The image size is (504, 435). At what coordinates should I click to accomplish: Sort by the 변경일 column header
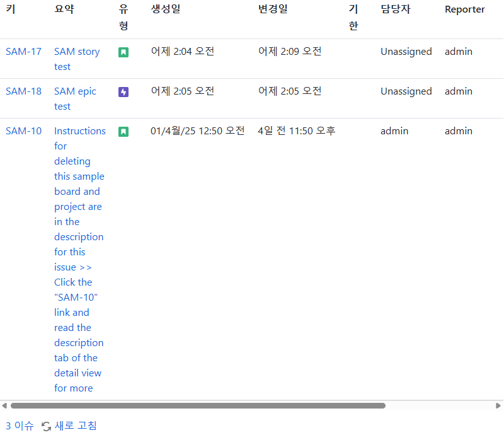click(273, 9)
